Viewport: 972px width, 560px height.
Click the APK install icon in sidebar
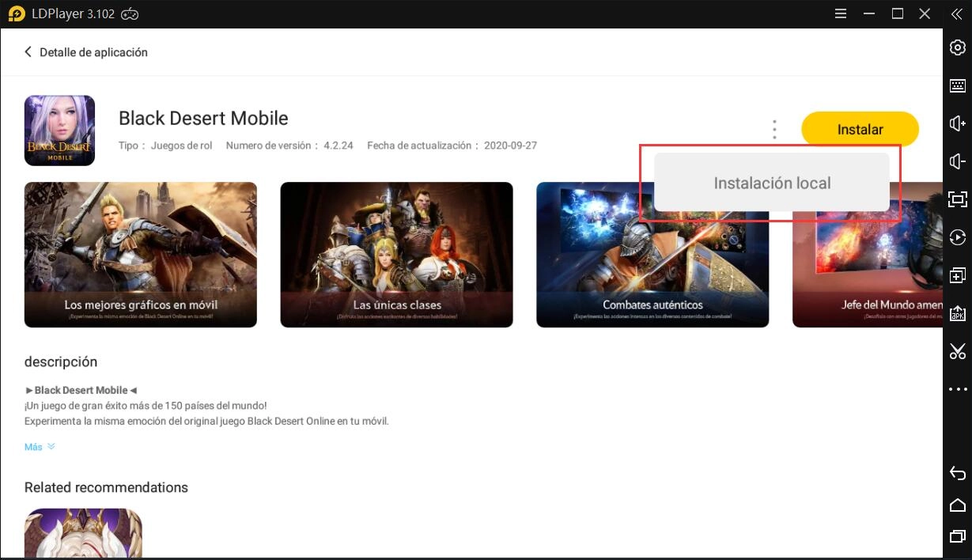coord(957,313)
